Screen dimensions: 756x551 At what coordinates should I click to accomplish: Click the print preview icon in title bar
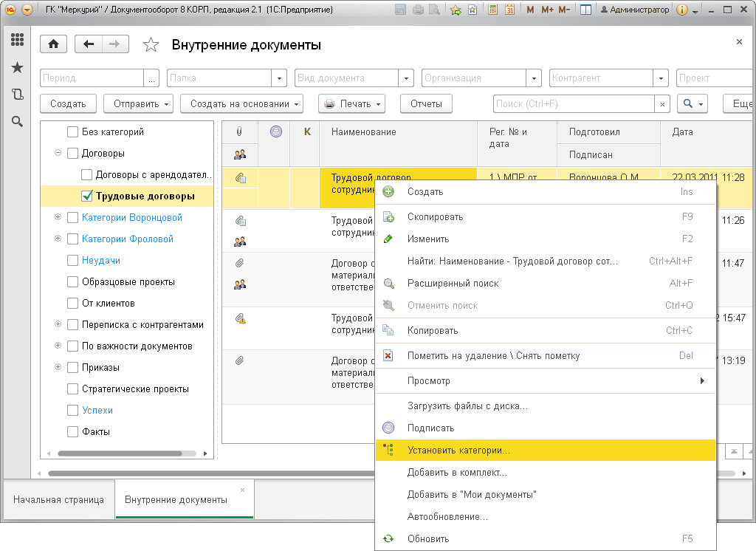tap(434, 9)
